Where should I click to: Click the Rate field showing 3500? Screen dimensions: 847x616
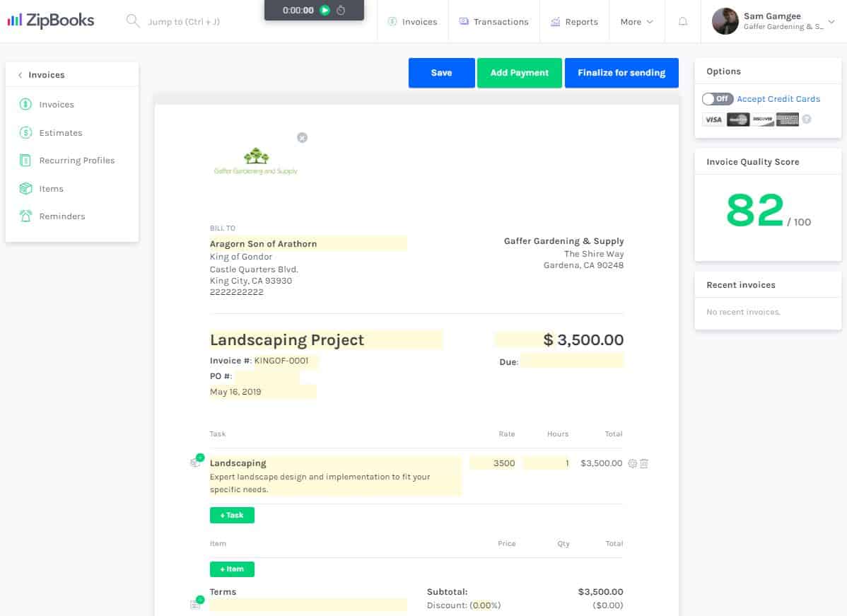(x=493, y=463)
